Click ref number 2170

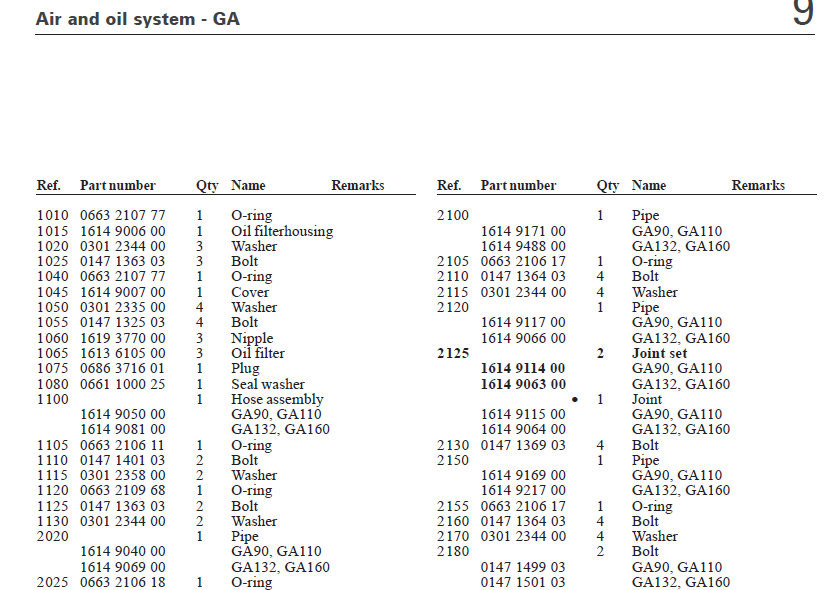pyautogui.click(x=453, y=536)
